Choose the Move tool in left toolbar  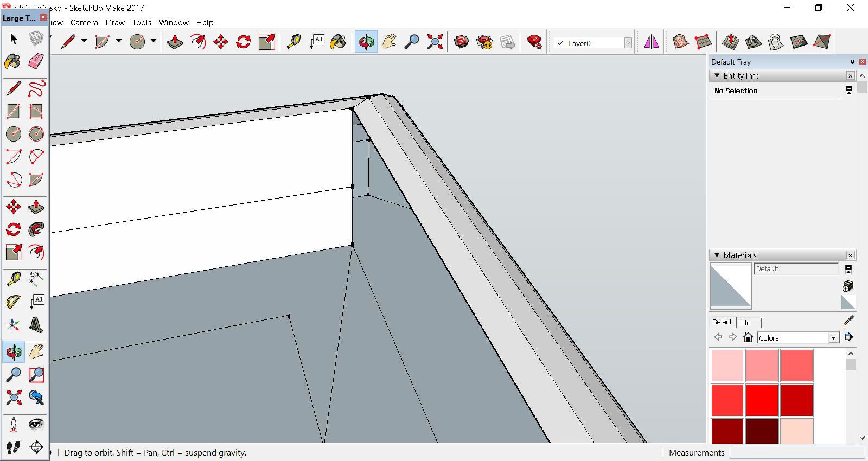click(x=14, y=207)
